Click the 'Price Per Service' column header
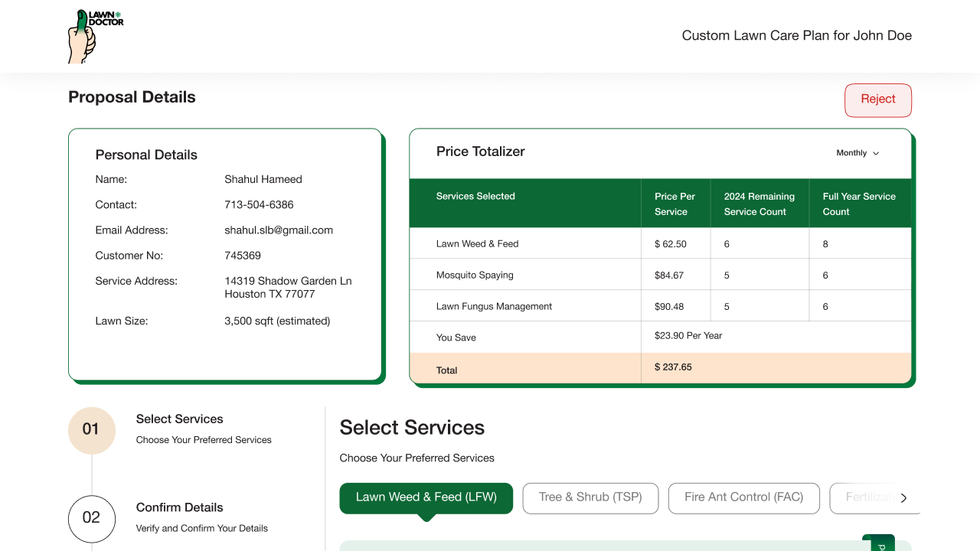The width and height of the screenshot is (980, 551). (x=675, y=204)
